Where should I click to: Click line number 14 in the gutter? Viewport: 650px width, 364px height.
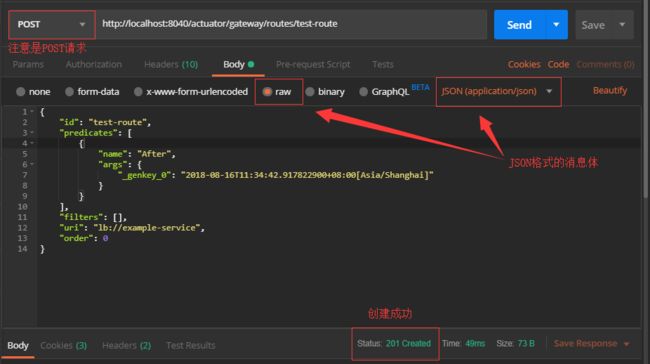tap(22, 249)
